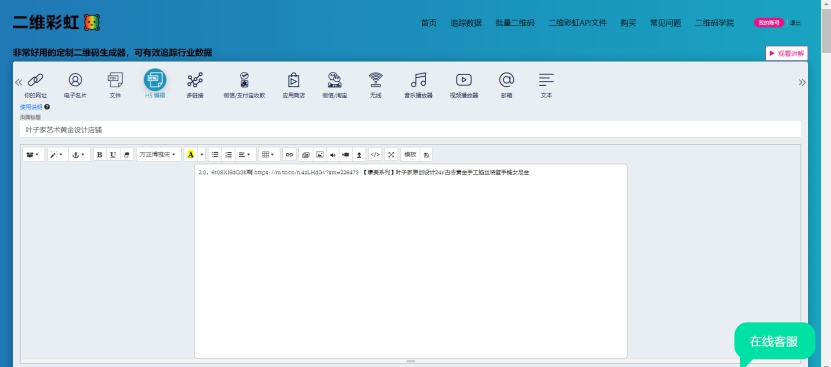Open 批量二维码 in top navigation

tap(515, 23)
